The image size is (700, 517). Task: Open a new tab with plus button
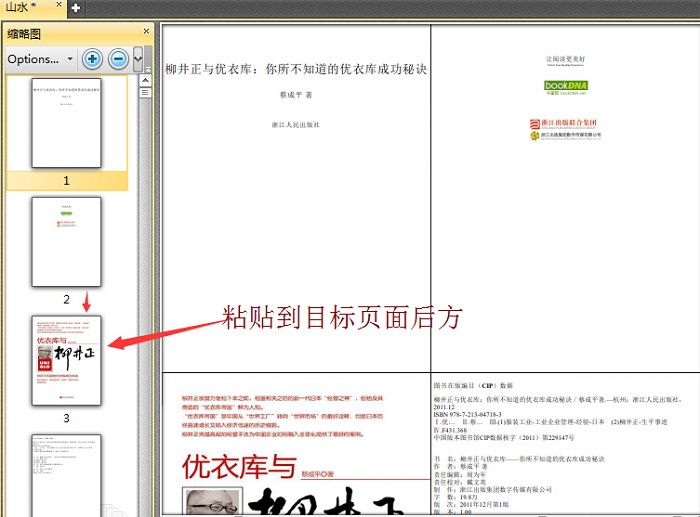point(75,8)
